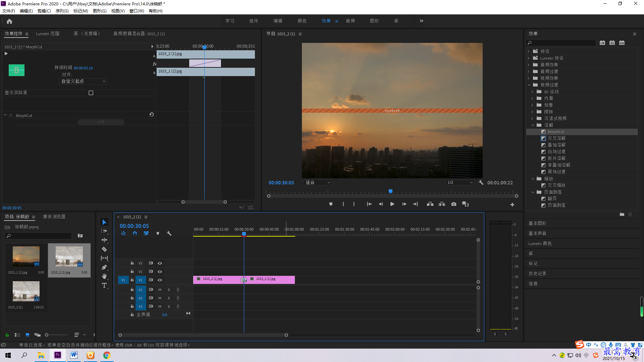
Task: Open playback resolution dropdown 1/2
Action: (460, 183)
